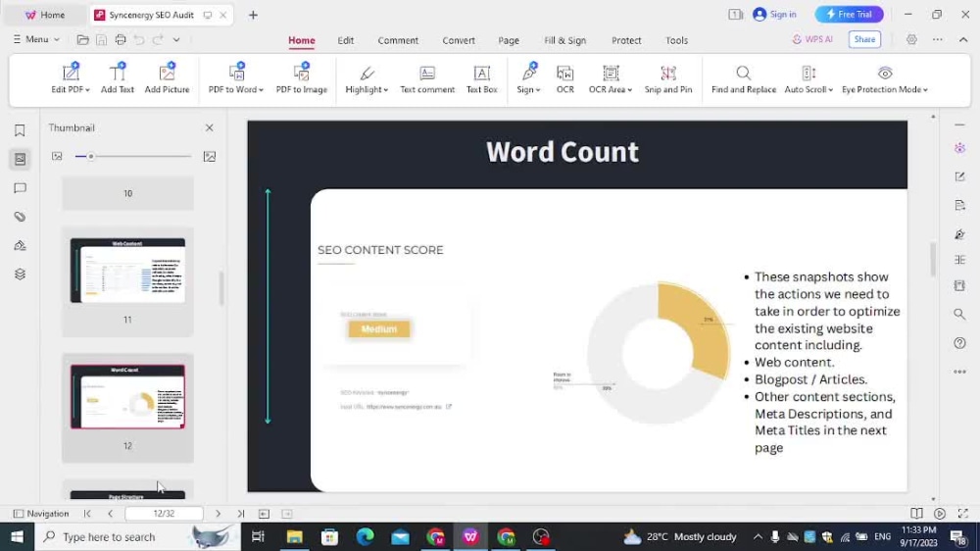Select page 12 Word Count thumbnail
This screenshot has height=551, width=980.
pos(127,396)
